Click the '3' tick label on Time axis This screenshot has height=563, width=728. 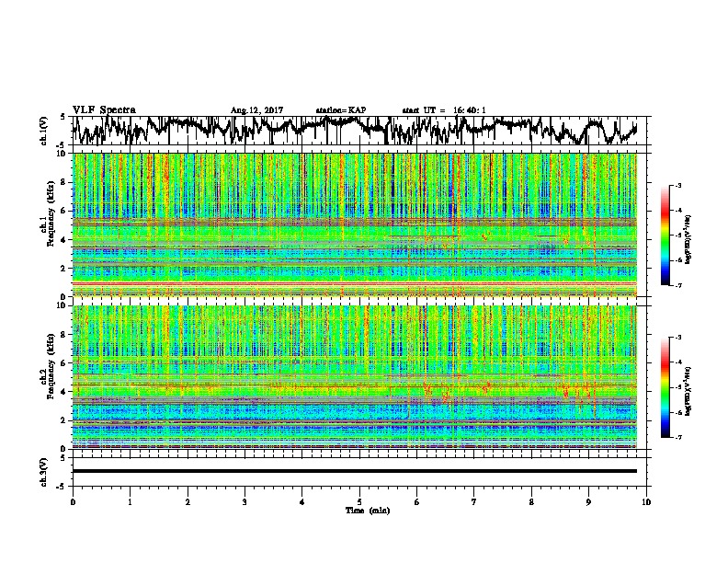point(245,502)
